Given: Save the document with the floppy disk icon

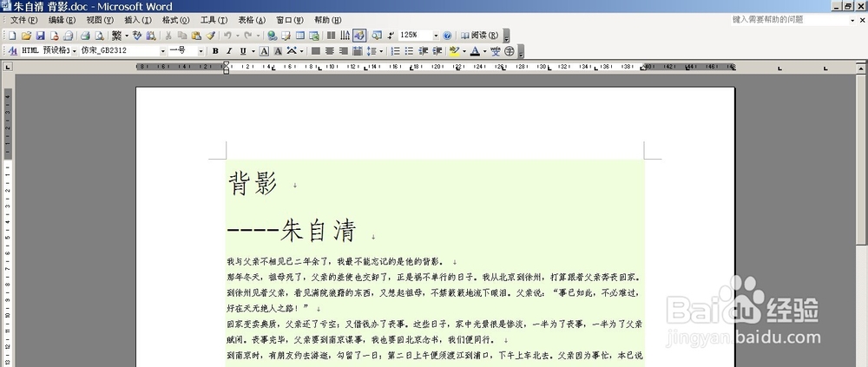Looking at the screenshot, I should pyautogui.click(x=40, y=36).
